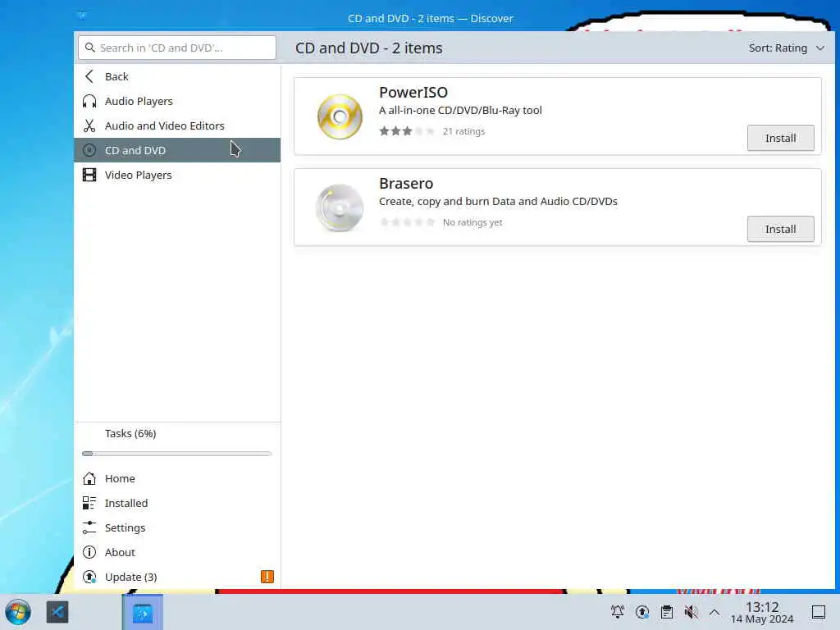This screenshot has width=840, height=630.
Task: Open the PowerISO title text
Action: coord(413,92)
